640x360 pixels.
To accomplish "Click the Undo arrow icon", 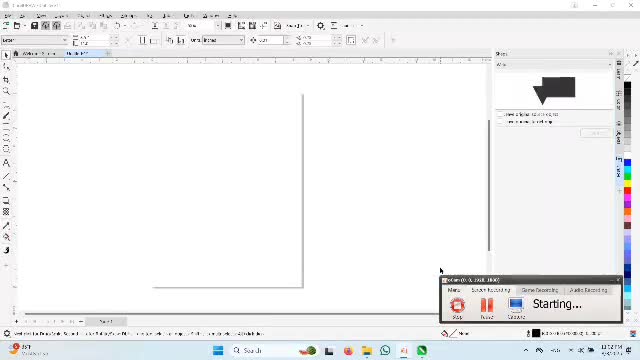I will [117, 26].
